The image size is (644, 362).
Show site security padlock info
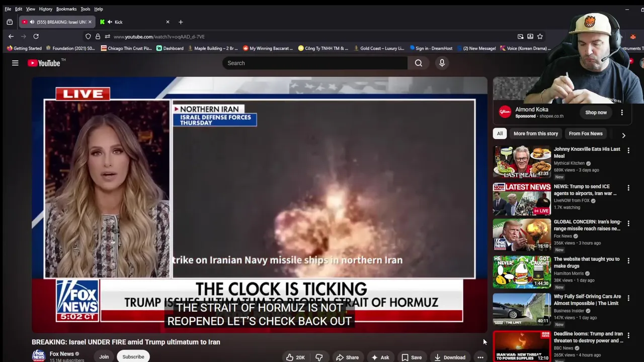point(98,37)
